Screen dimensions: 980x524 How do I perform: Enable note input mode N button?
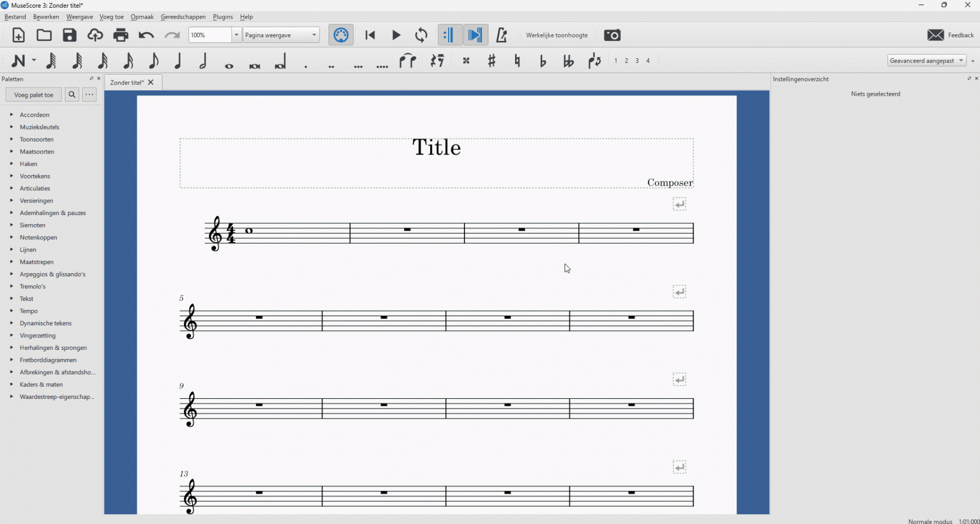[x=18, y=61]
